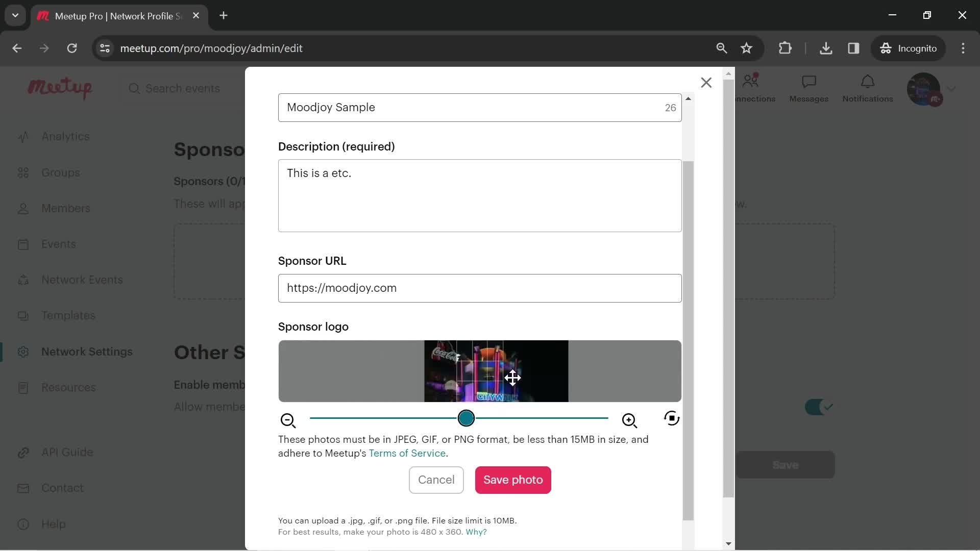Open Groups in the sidebar

[61, 172]
